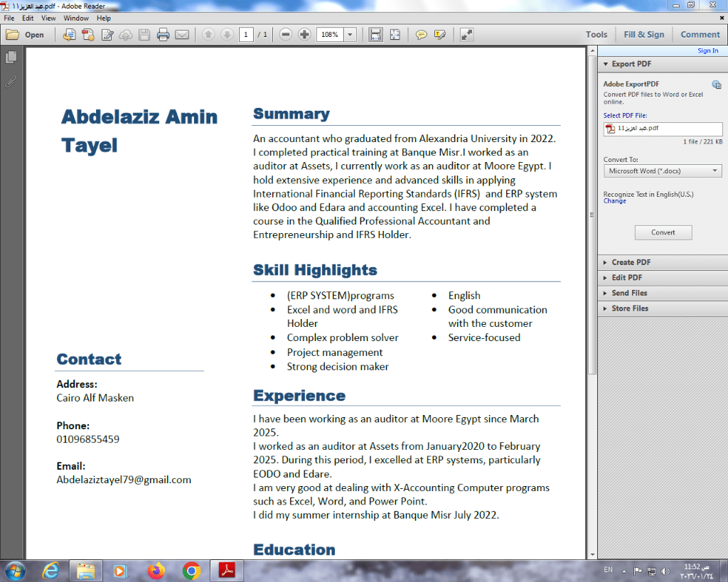Click the envelope email icon in toolbar
This screenshot has height=582, width=728.
182,34
